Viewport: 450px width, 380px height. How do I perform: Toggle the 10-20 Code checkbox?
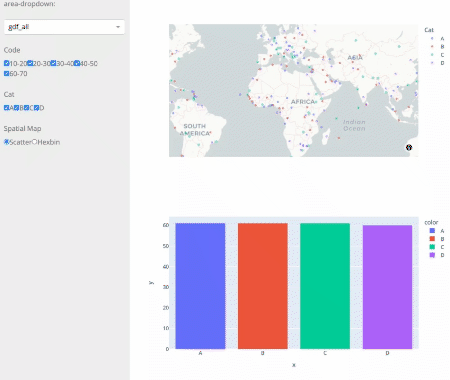coord(6,63)
